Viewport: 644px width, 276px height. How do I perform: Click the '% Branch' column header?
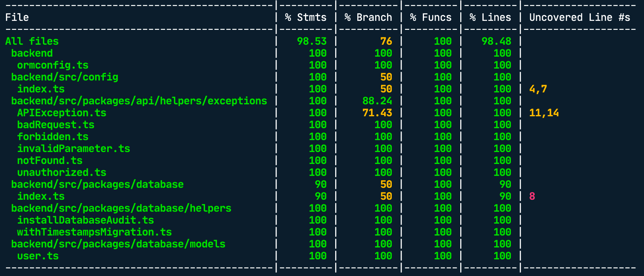(368, 17)
